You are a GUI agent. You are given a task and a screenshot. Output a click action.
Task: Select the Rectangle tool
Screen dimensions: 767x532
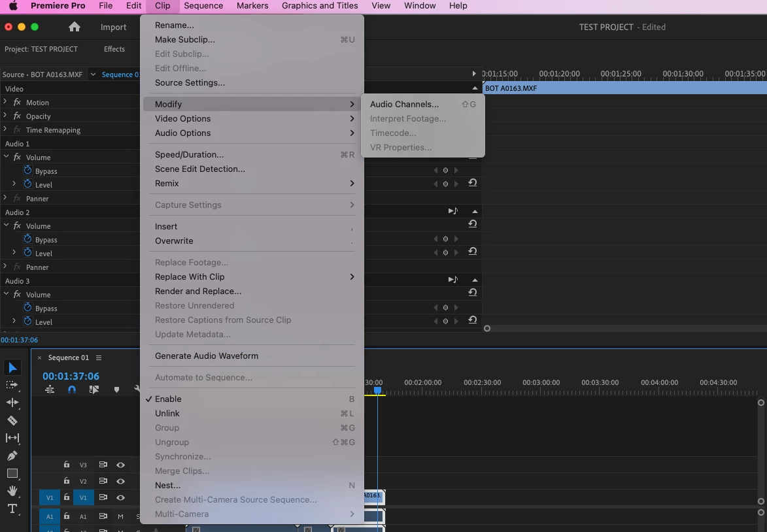(x=12, y=473)
